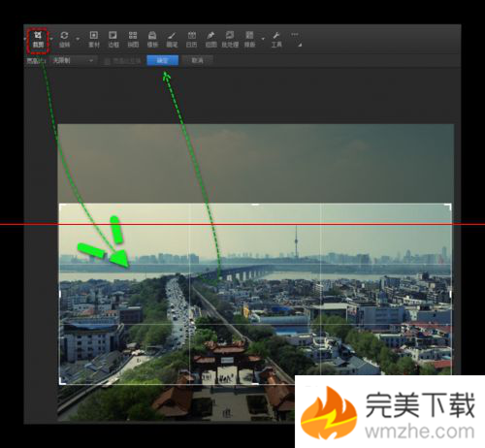The width and height of the screenshot is (485, 448).
Task: Open the 拼图 collage tool
Action: 133,40
